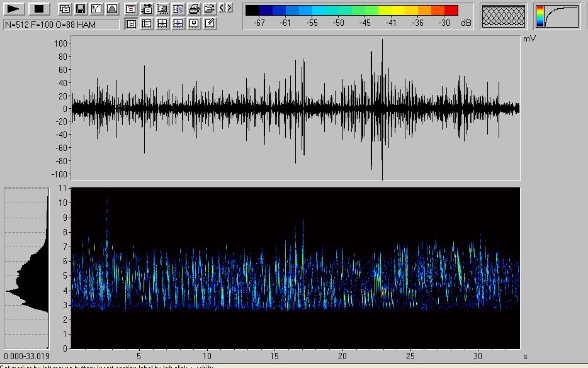The width and height of the screenshot is (588, 368).
Task: Click the dB color scale bar
Action: (x=351, y=11)
